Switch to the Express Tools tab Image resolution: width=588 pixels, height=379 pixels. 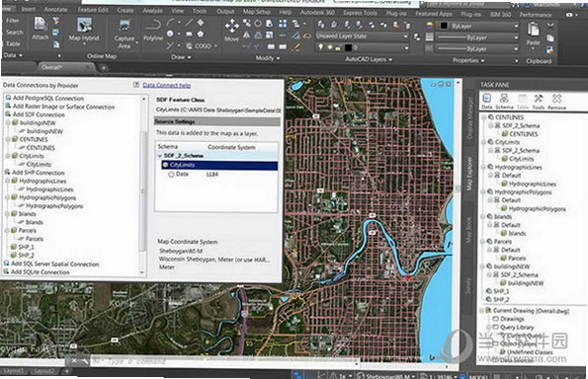(360, 13)
